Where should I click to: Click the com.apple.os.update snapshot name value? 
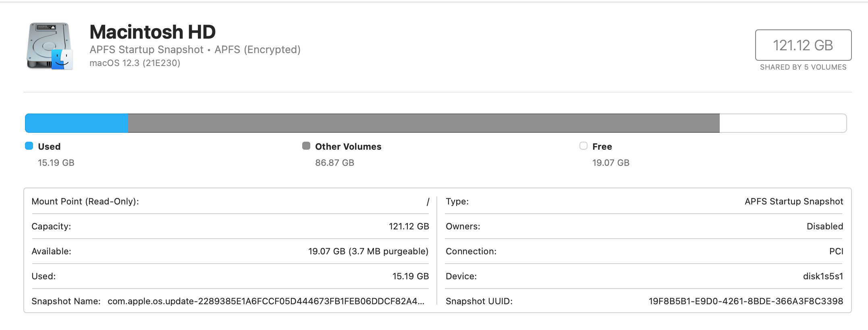coord(266,301)
